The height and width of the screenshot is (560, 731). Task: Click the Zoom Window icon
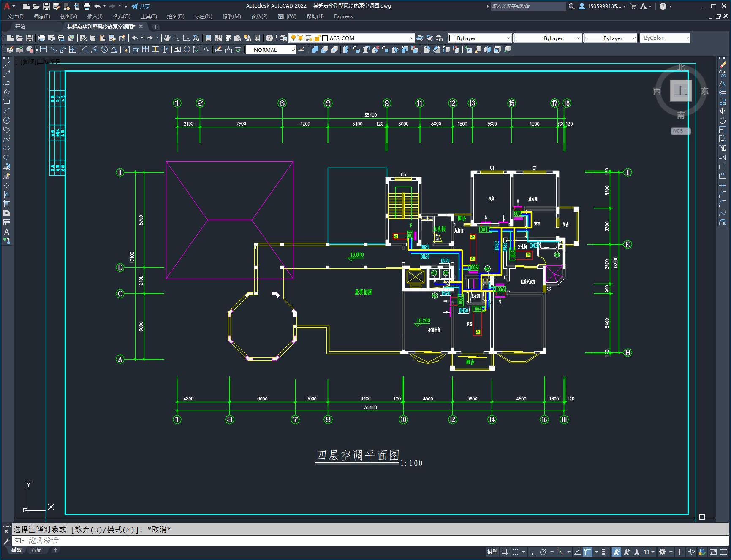(x=187, y=38)
